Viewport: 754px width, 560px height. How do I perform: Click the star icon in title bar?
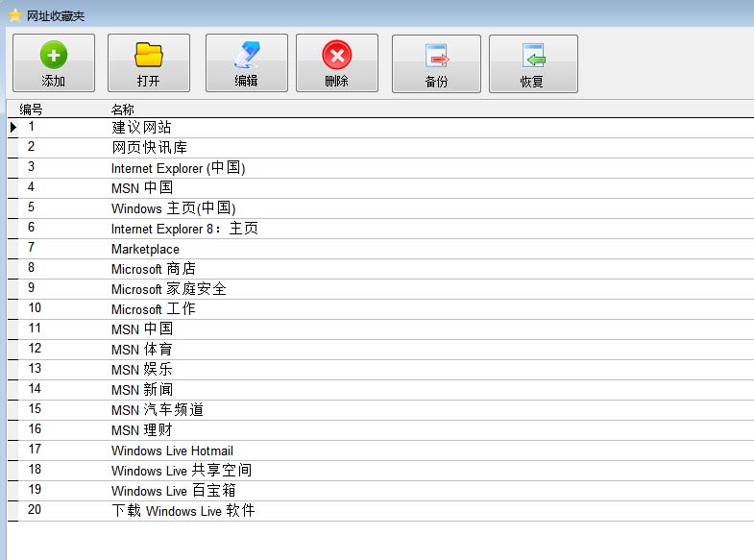(x=15, y=15)
